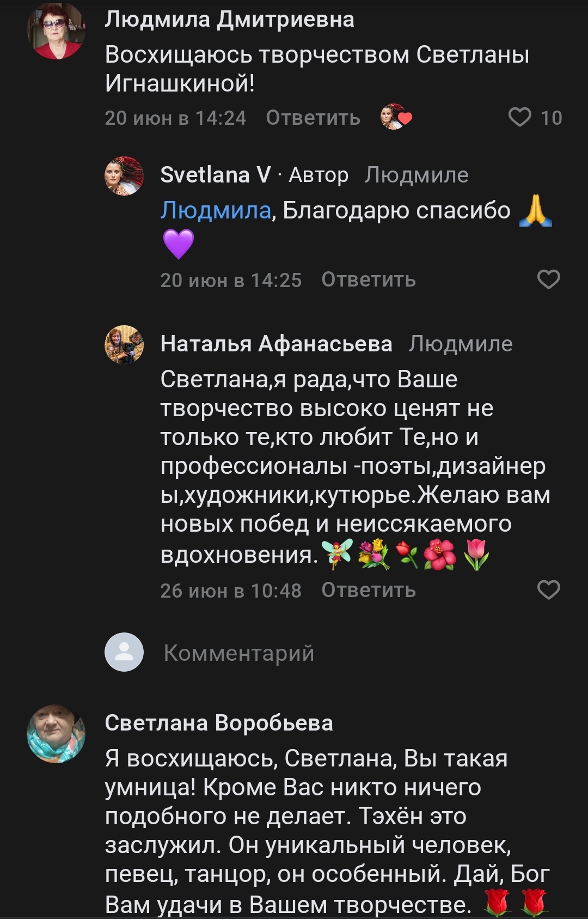Viewport: 588px width, 919px height.
Task: Reply to Наталья Афанасьева's comment from 26 июн
Action: 369,590
